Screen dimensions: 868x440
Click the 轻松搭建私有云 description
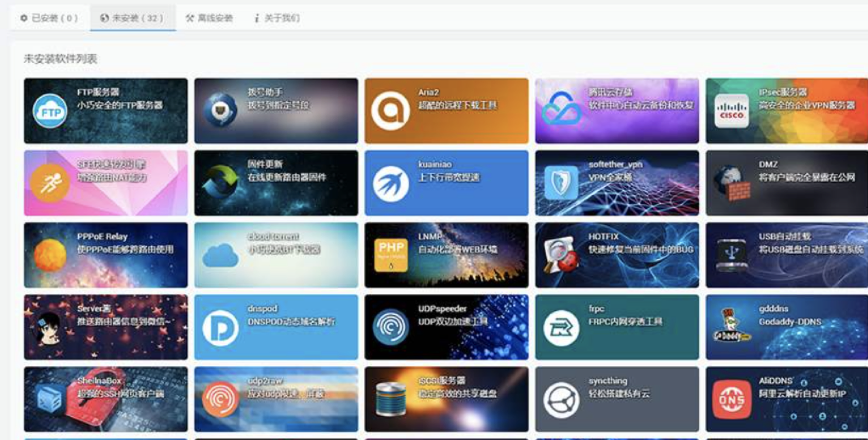coord(619,394)
